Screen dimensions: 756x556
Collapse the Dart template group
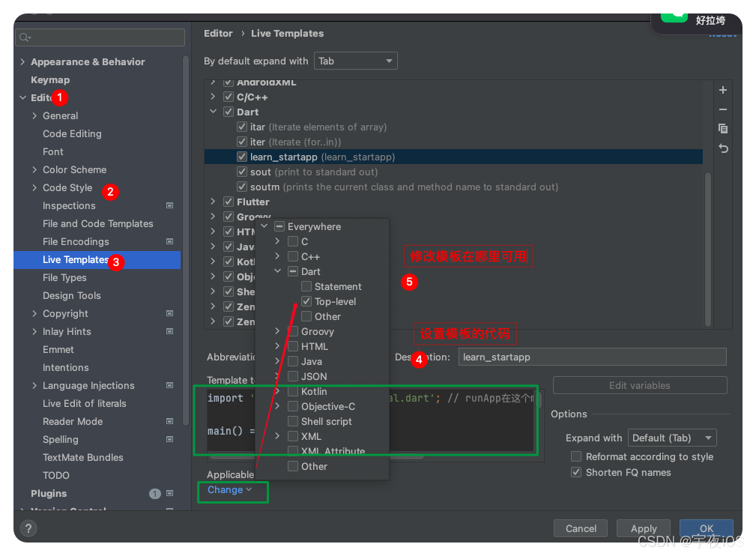pyautogui.click(x=213, y=112)
